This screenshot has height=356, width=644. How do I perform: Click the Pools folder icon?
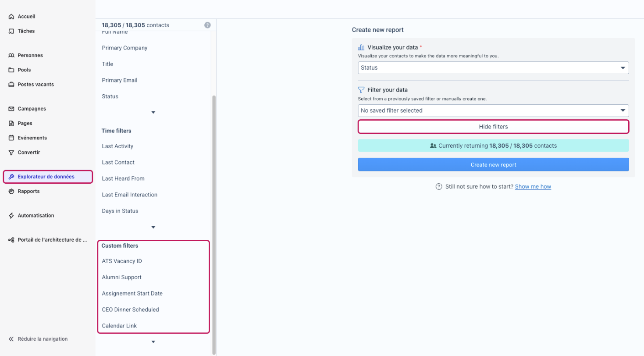click(11, 70)
